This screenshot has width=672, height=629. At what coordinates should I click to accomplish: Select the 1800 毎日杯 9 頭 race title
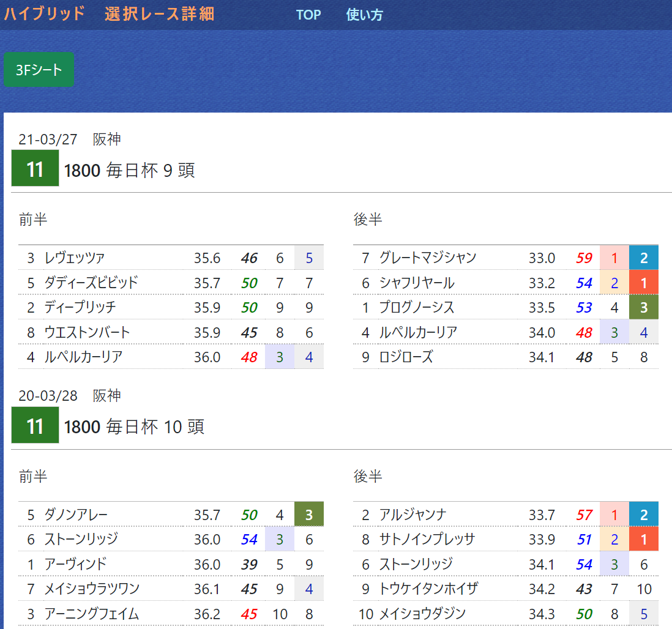point(129,171)
